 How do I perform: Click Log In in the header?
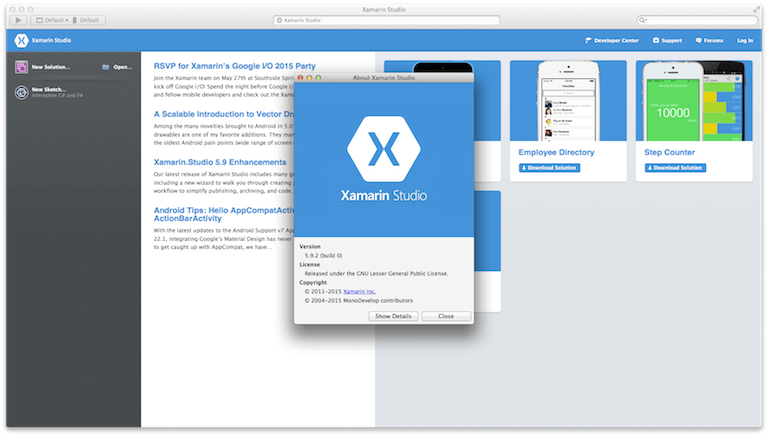tap(745, 41)
